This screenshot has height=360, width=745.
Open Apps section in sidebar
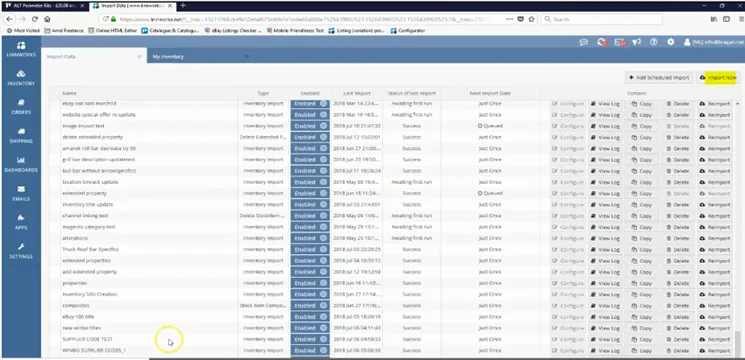click(x=21, y=222)
